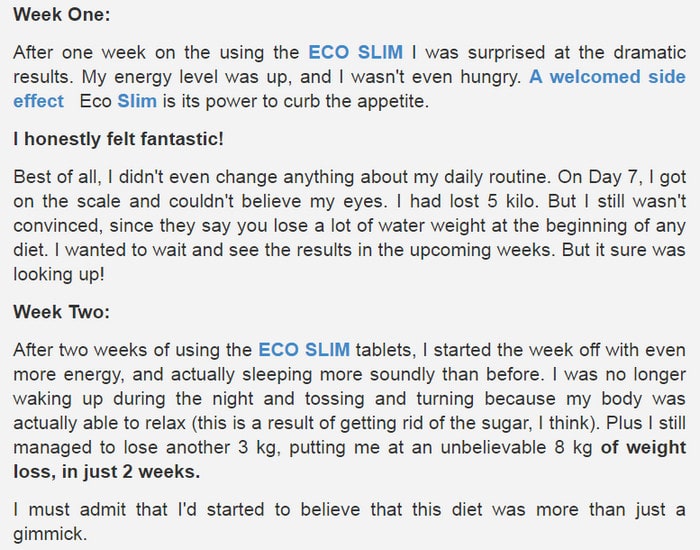Click bold text "loss, in just 2 weeks."
The image size is (700, 550).
click(x=107, y=471)
